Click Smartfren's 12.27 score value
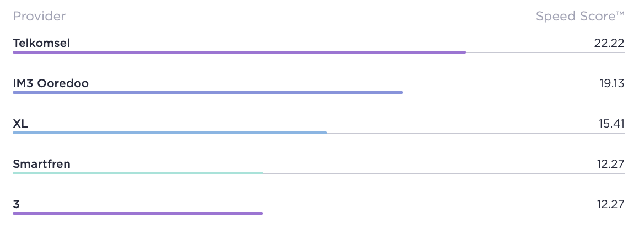Image resolution: width=644 pixels, height=228 pixels. pos(611,164)
